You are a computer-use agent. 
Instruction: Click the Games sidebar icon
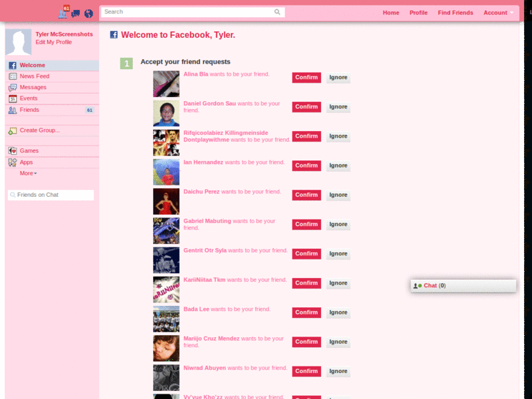click(13, 151)
